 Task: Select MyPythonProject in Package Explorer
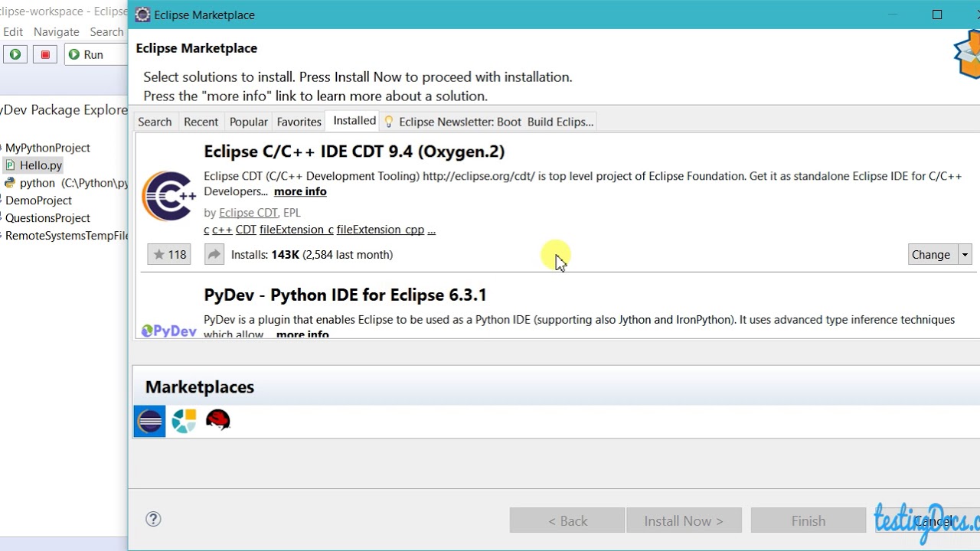click(x=47, y=148)
